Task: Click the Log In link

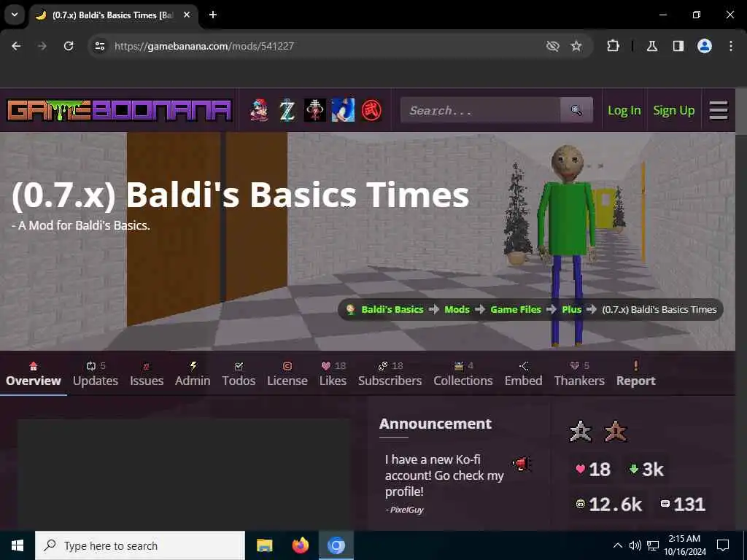Action: (x=624, y=111)
